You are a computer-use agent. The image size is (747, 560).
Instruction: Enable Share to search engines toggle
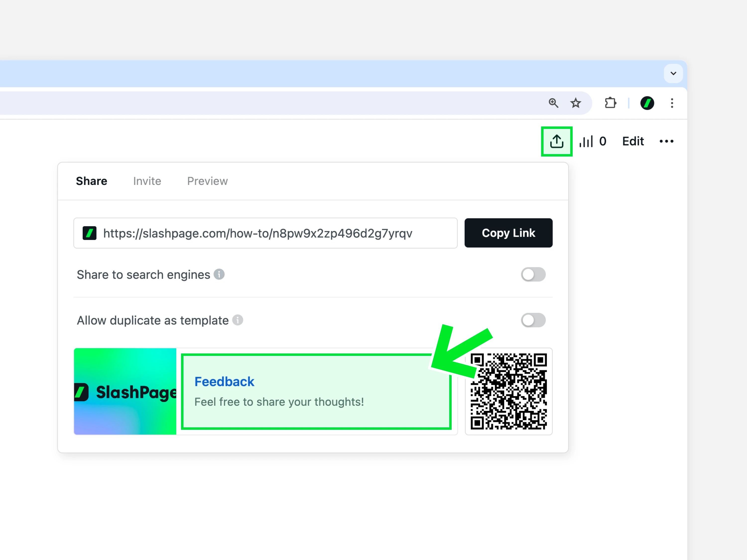coord(533,275)
